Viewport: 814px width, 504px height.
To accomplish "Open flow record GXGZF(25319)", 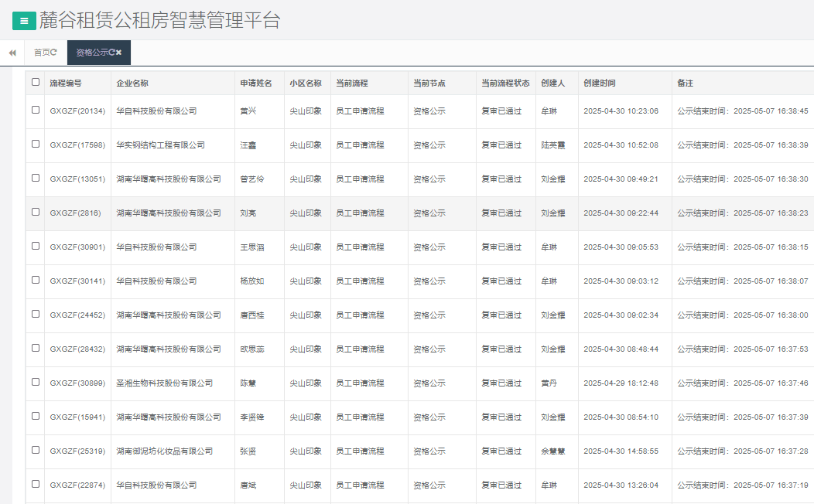I will tap(76, 451).
